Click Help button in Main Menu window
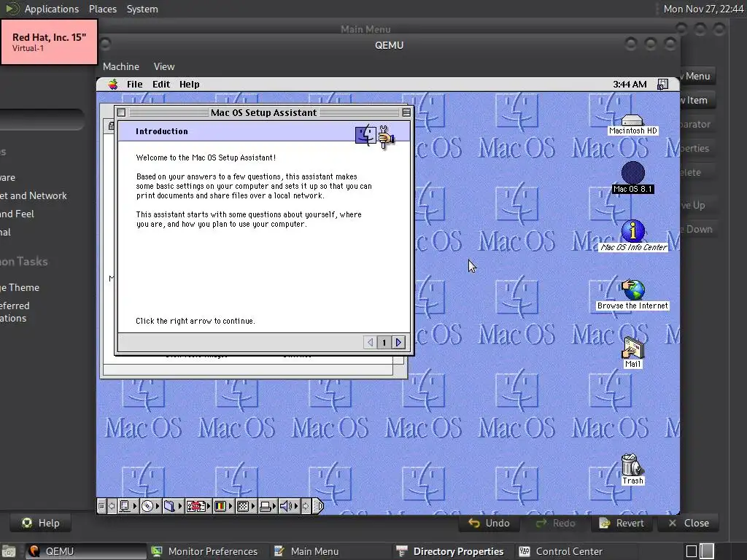The image size is (747, 560). (x=41, y=523)
